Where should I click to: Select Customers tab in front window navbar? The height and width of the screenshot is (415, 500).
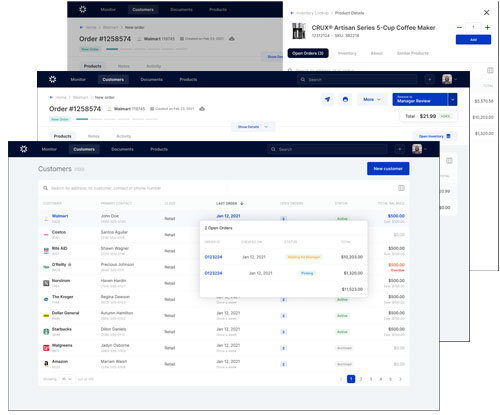click(x=84, y=149)
